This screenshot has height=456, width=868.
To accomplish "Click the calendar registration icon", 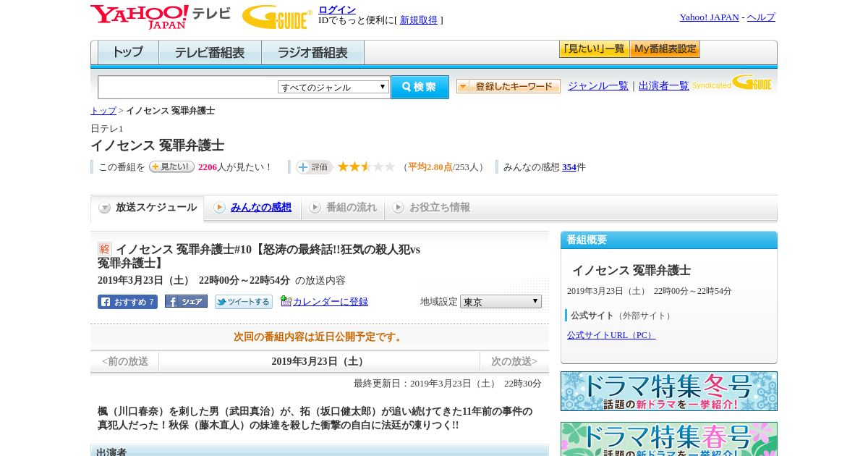I will point(286,301).
